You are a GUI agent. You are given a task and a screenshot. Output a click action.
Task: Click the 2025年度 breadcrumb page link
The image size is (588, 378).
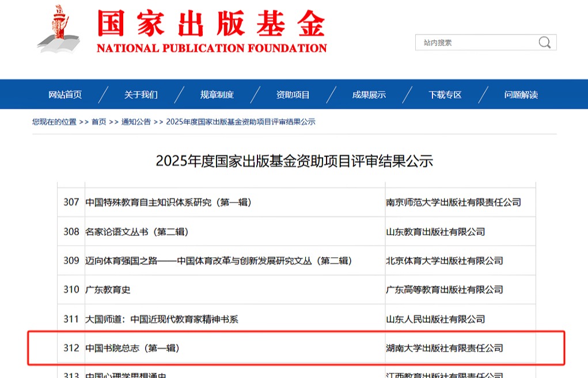coord(240,122)
